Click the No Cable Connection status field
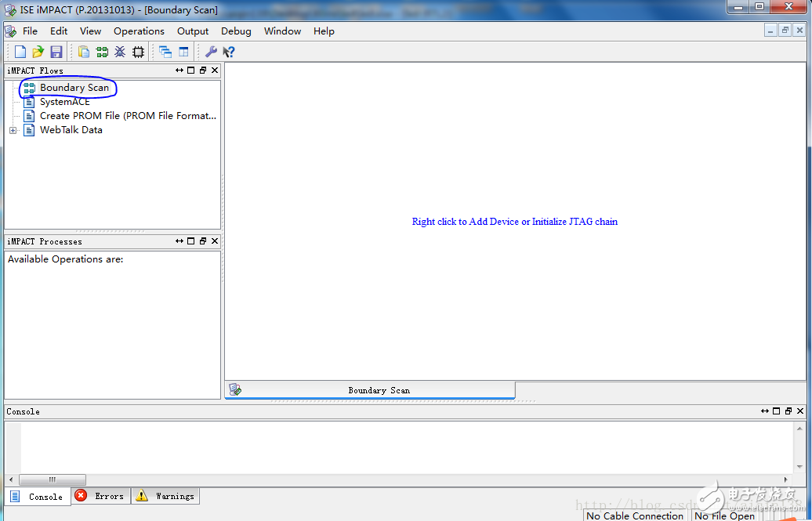The height and width of the screenshot is (521, 812). [x=635, y=516]
